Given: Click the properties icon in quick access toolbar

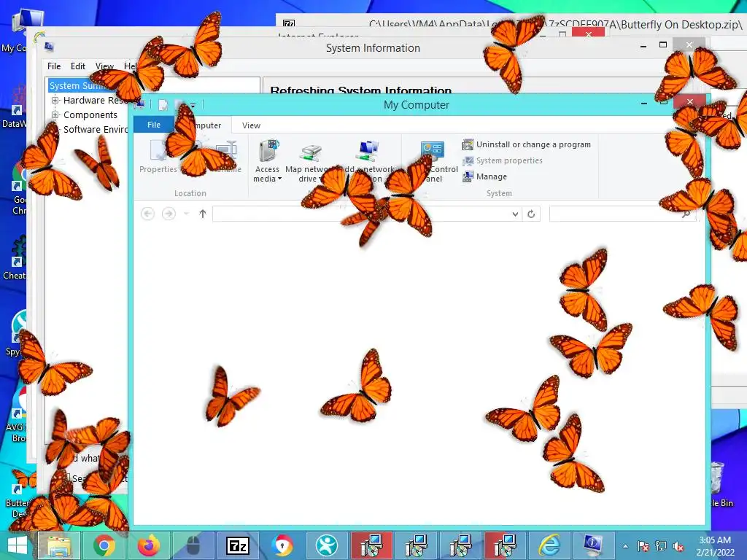Looking at the screenshot, I should tap(163, 105).
